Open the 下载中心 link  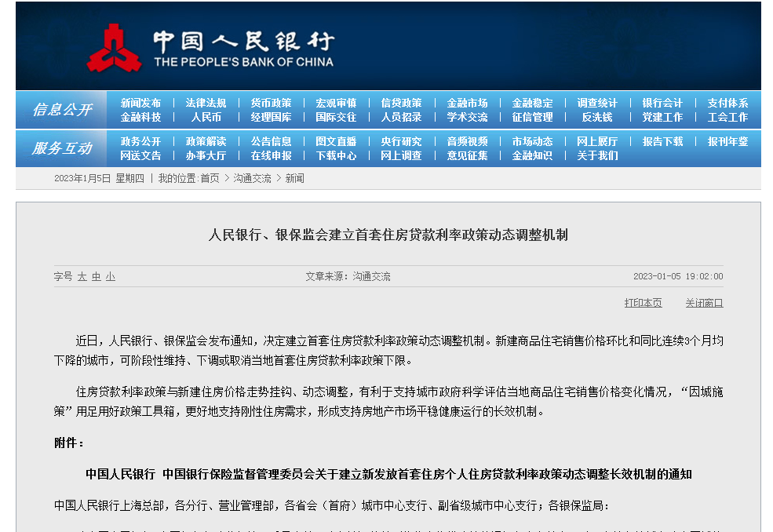(336, 155)
